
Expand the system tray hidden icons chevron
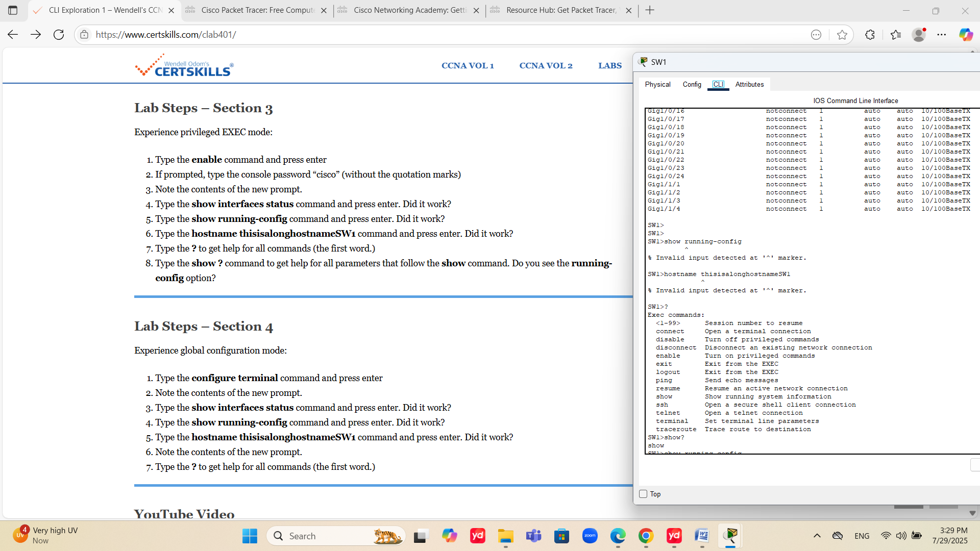coord(817,536)
